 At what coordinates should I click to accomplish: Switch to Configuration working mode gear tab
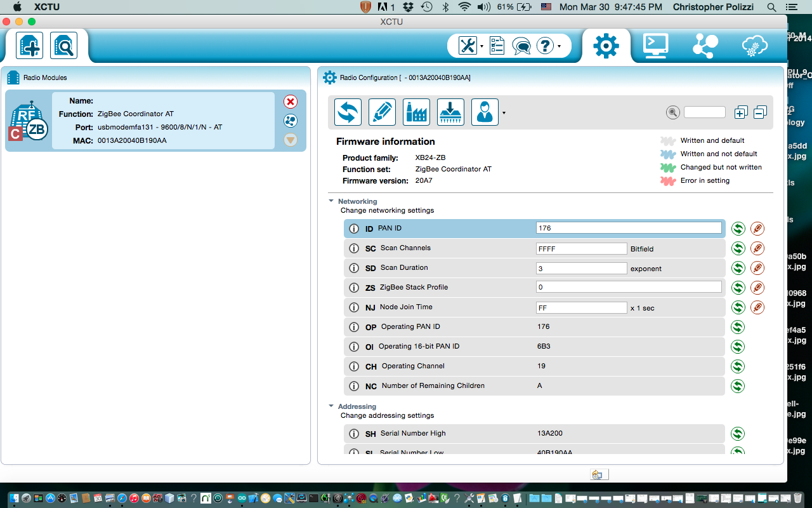(x=606, y=46)
